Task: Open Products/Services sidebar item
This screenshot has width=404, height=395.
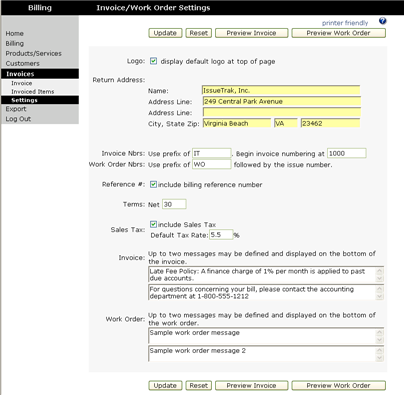Action: (x=33, y=53)
